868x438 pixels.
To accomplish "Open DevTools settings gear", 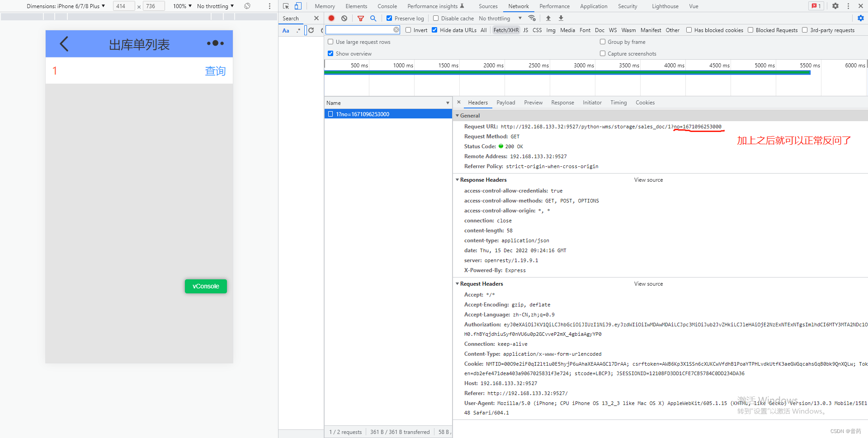I will [835, 6].
